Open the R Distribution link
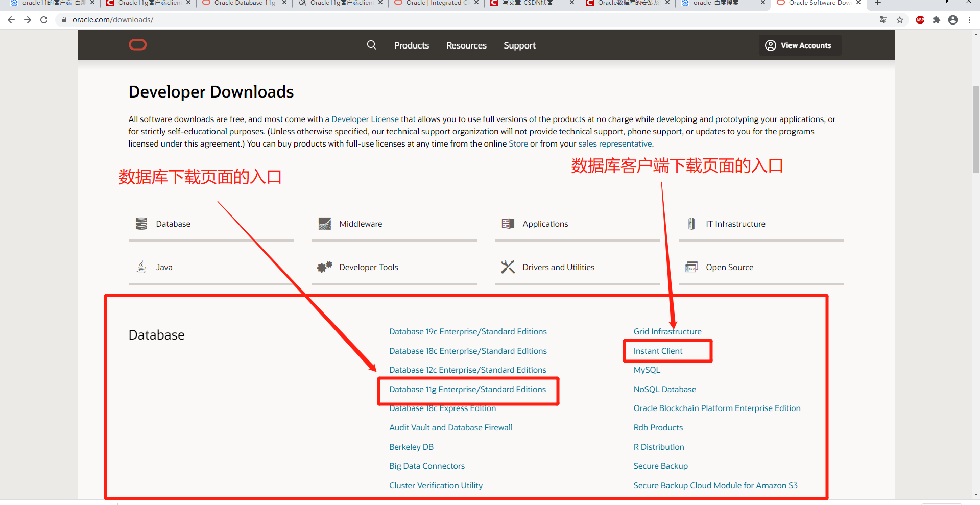The image size is (980, 505). tap(658, 447)
